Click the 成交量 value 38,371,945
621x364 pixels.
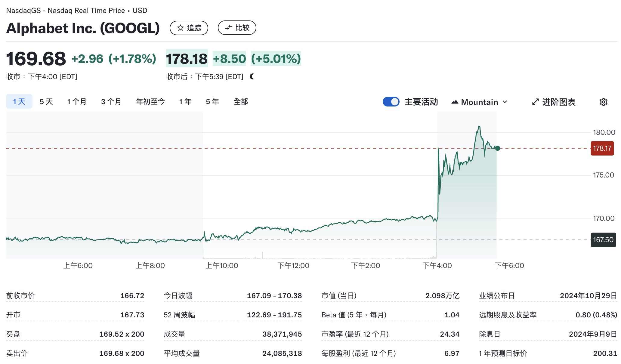coord(282,334)
